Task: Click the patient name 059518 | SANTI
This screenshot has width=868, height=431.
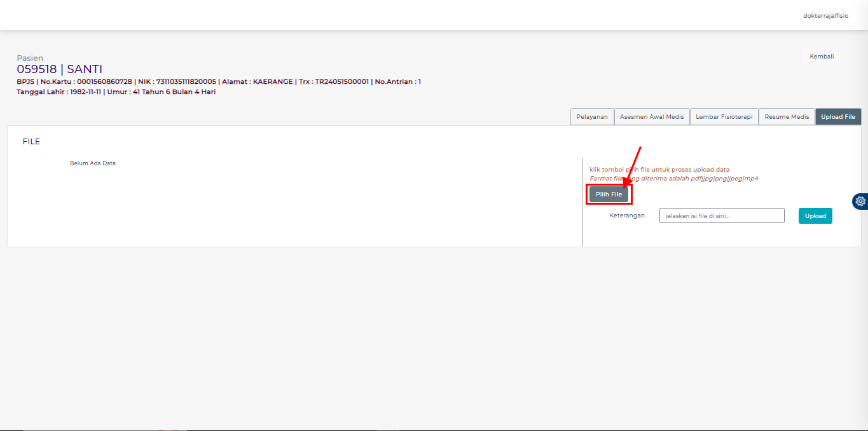Action: pyautogui.click(x=59, y=69)
